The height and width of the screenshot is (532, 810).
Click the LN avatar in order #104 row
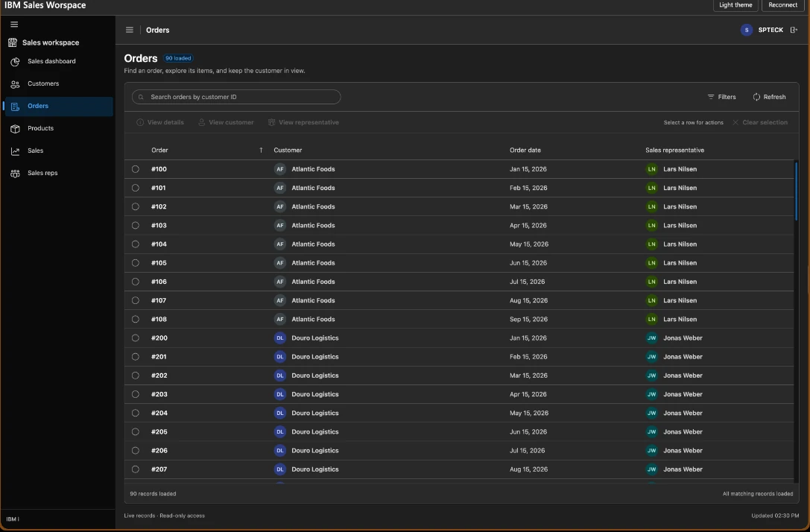[x=652, y=244]
